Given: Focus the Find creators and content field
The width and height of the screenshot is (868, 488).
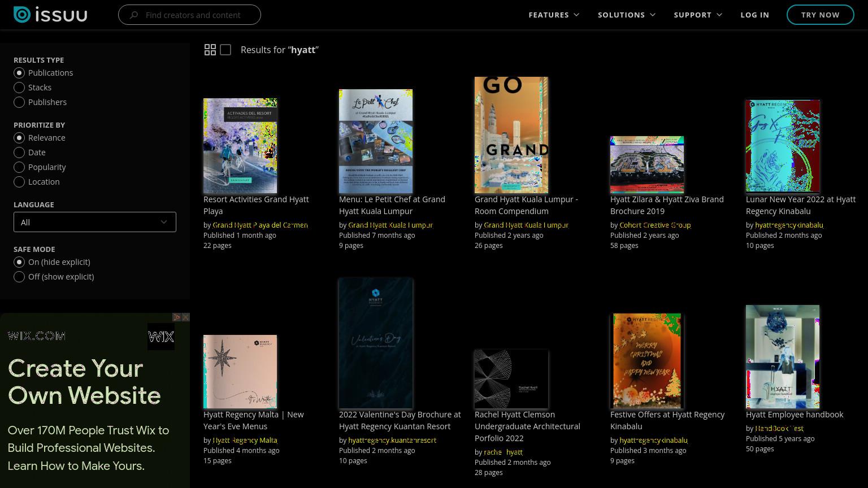Looking at the screenshot, I should pyautogui.click(x=189, y=15).
